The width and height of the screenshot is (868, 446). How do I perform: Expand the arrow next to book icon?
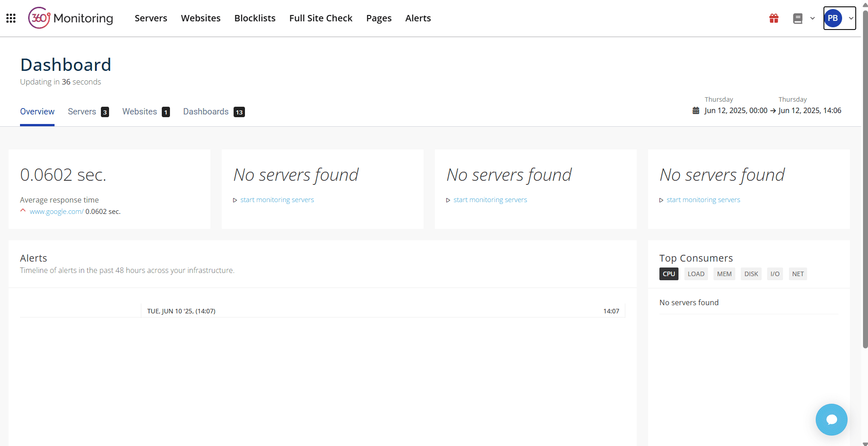coord(813,18)
